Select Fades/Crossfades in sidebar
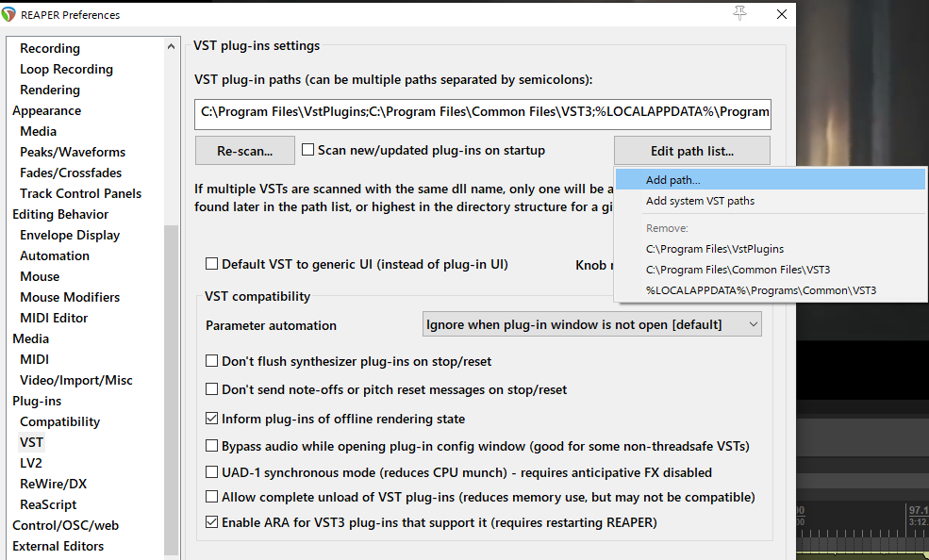 tap(71, 173)
